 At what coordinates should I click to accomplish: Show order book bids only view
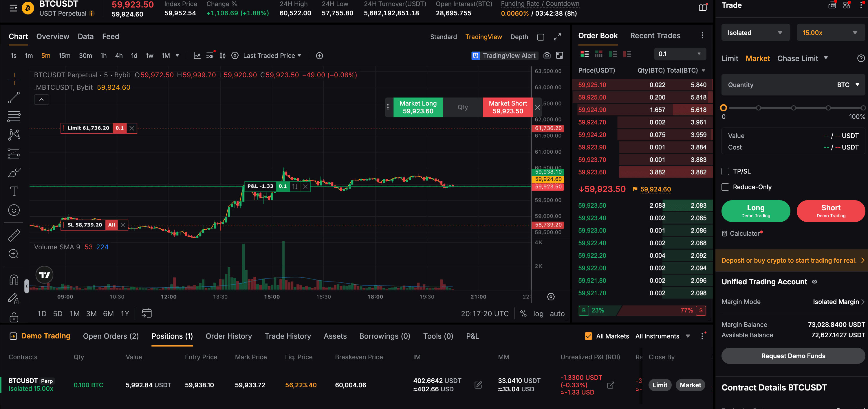(613, 54)
